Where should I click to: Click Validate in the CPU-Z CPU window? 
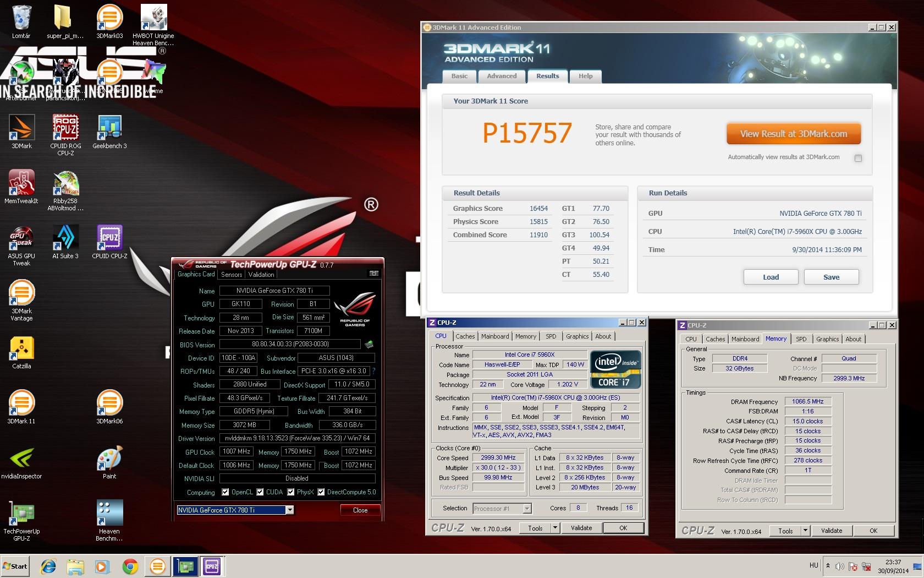tap(581, 528)
